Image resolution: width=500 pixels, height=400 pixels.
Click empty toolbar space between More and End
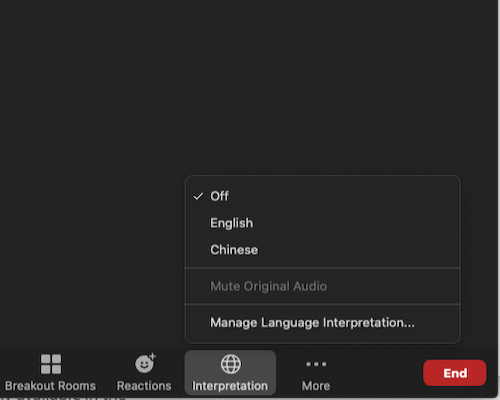377,373
